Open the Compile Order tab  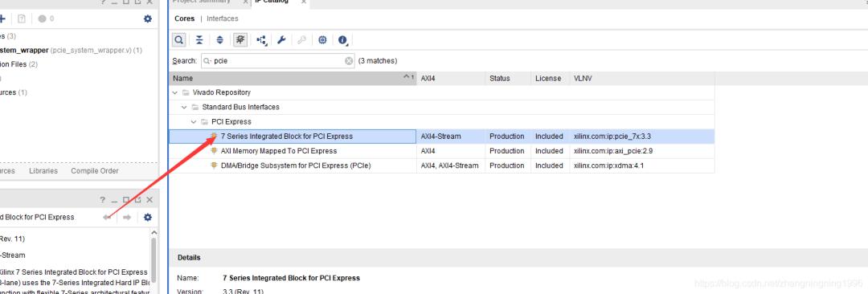tap(95, 170)
